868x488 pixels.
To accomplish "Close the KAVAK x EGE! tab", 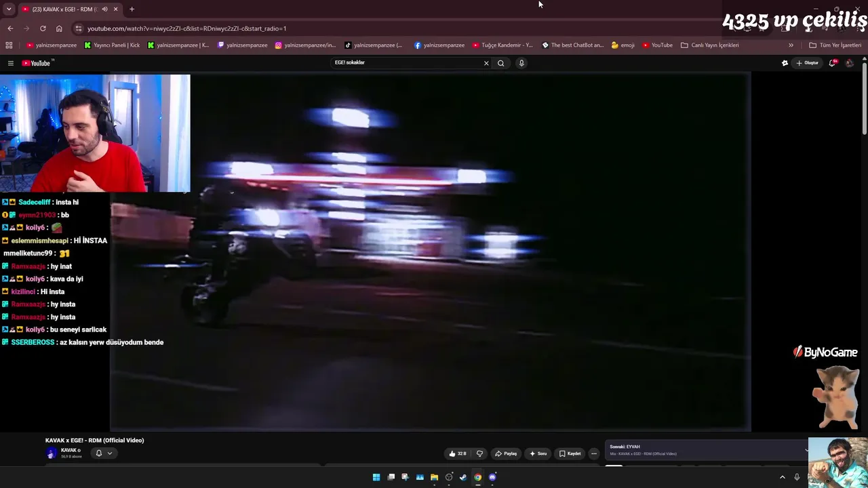I will pos(115,9).
